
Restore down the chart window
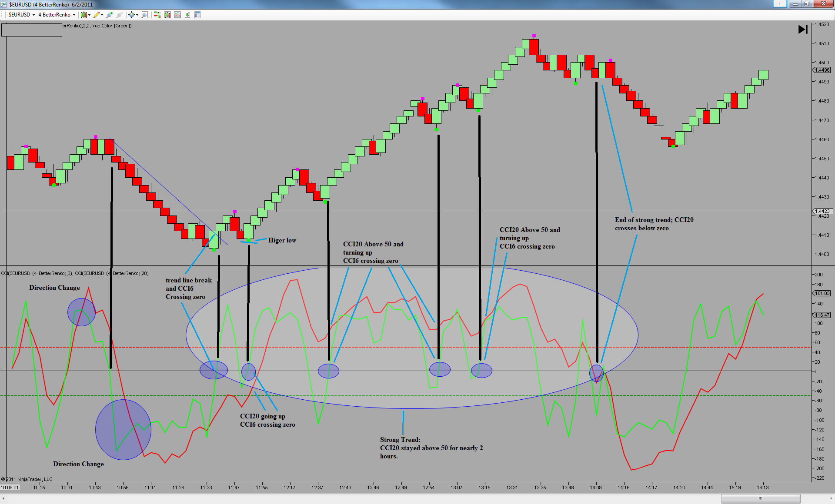806,4
